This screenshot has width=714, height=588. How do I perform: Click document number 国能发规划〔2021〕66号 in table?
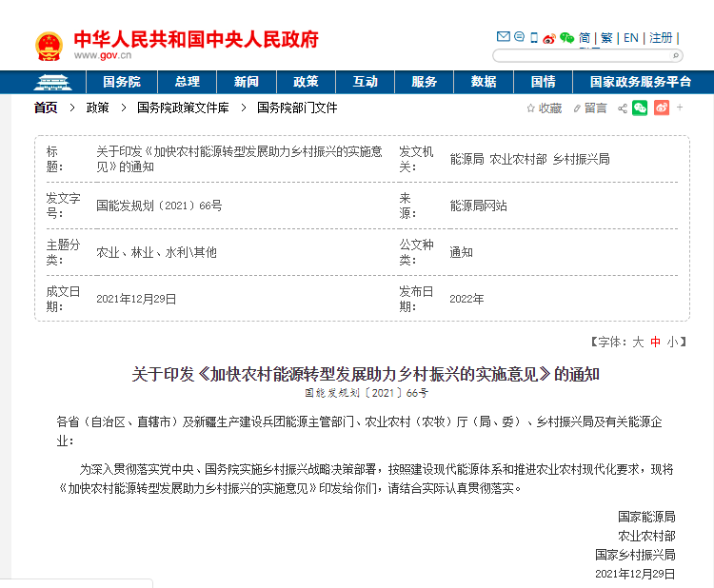click(x=159, y=206)
